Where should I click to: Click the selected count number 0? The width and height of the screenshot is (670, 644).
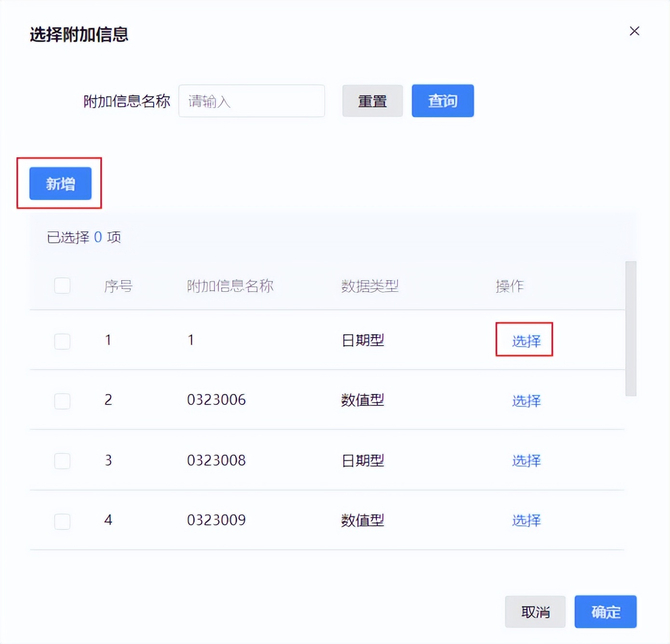point(98,237)
